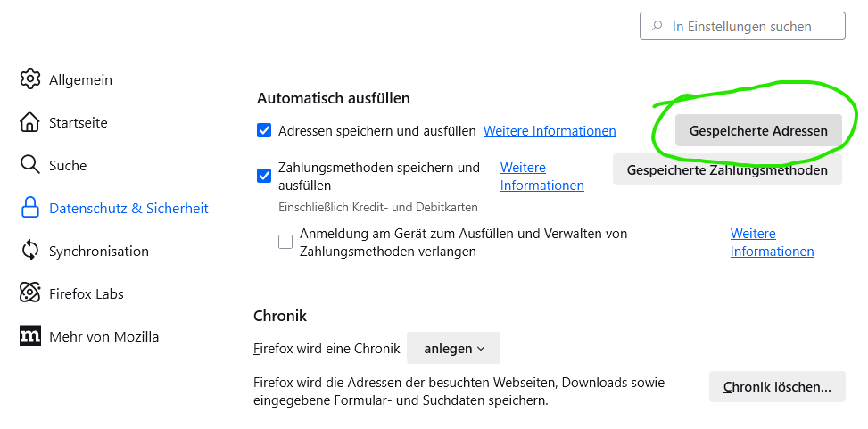Click Chronik löschen button
868x429 pixels.
777,387
